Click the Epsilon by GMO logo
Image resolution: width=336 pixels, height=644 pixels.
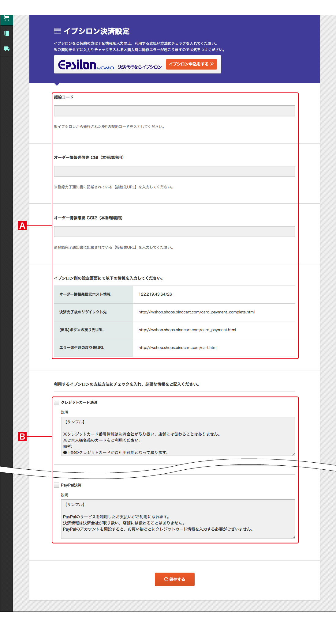[86, 65]
